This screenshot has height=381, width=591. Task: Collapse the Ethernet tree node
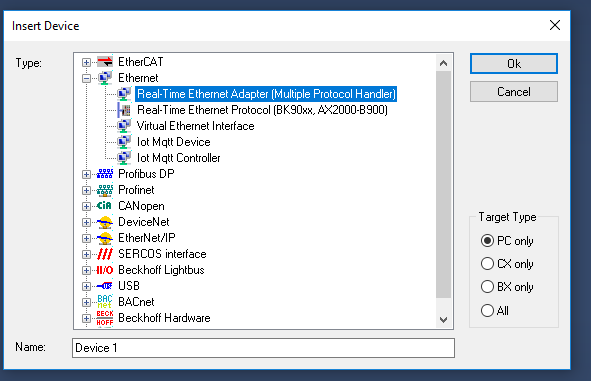[x=86, y=78]
